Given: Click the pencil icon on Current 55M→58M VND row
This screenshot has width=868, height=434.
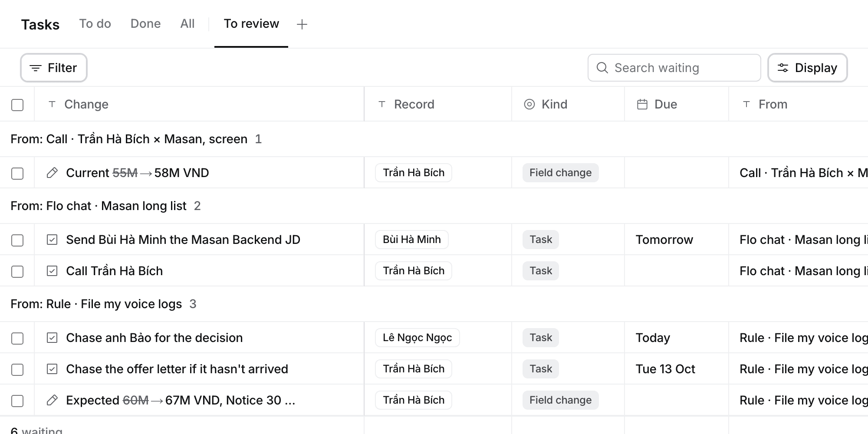Looking at the screenshot, I should (x=52, y=173).
